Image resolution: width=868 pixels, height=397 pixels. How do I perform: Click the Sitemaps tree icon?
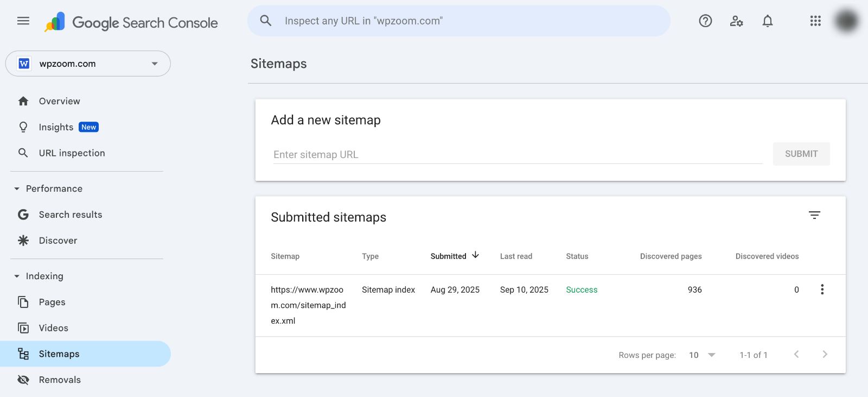tap(23, 354)
